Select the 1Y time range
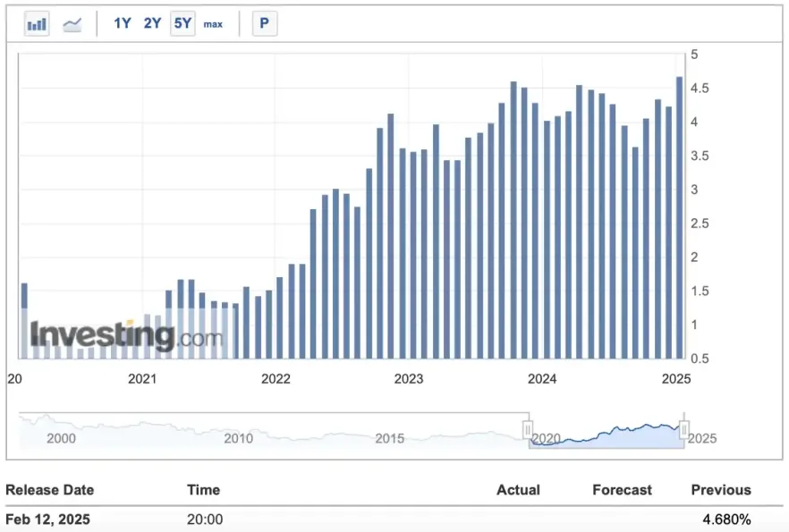Image resolution: width=789 pixels, height=532 pixels. point(123,24)
